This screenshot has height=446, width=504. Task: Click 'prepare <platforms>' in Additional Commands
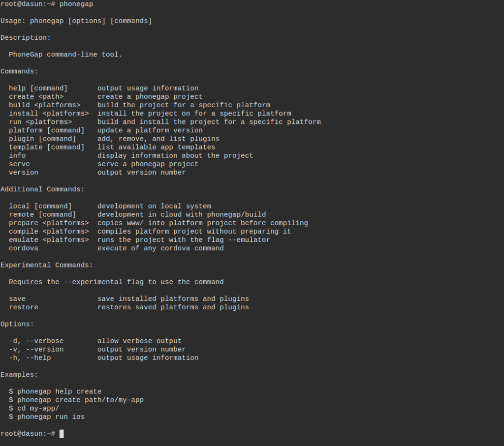point(49,223)
